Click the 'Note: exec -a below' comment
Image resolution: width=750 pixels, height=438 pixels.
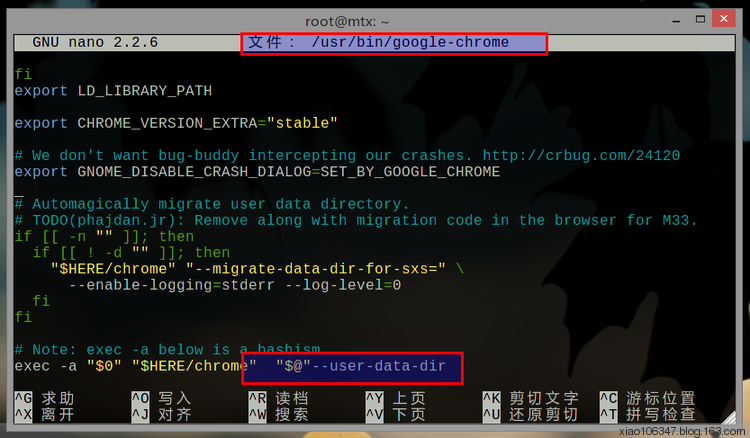tap(167, 350)
